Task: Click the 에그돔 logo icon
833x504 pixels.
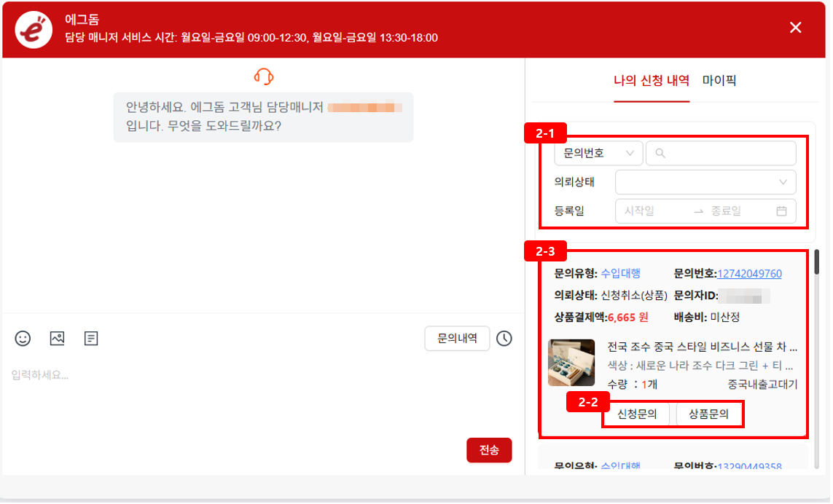Action: pos(34,30)
